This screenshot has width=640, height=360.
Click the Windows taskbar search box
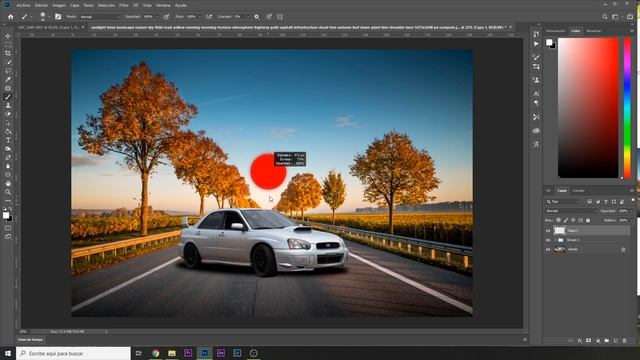pos(73,353)
